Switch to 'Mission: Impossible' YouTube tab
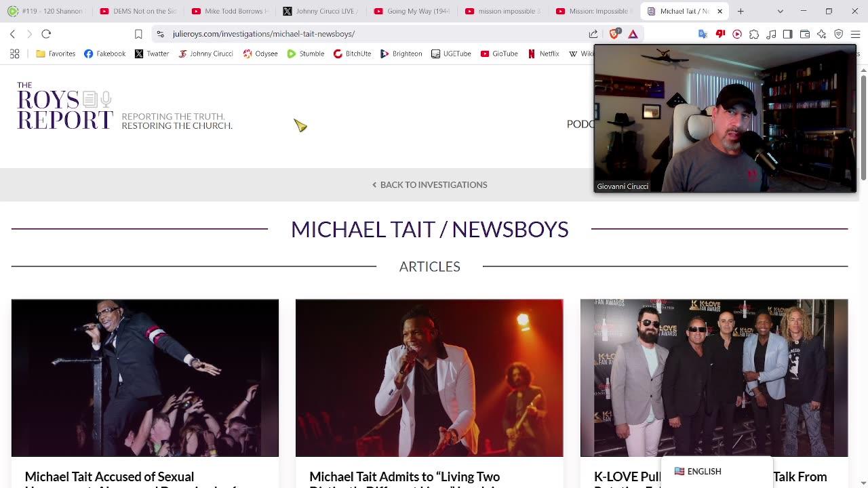This screenshot has width=868, height=488. pos(593,11)
